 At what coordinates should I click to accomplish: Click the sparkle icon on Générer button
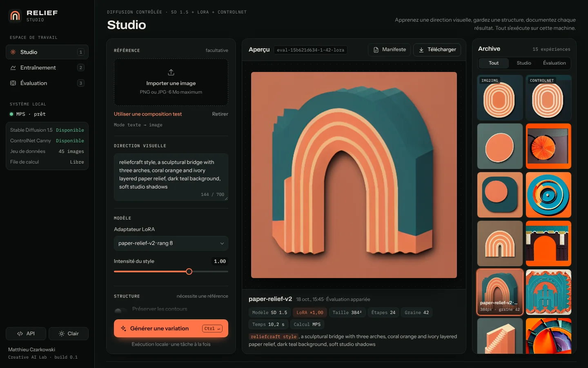click(123, 328)
